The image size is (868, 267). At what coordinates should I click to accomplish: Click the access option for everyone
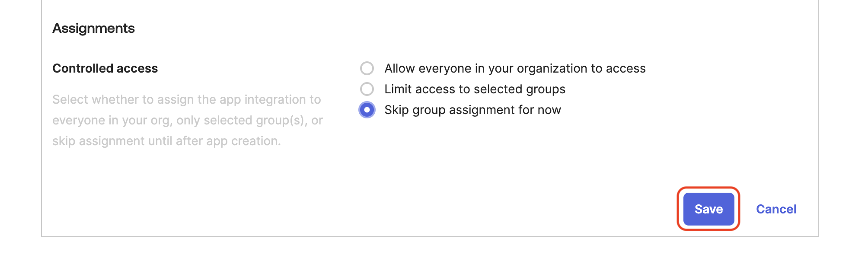click(x=514, y=68)
